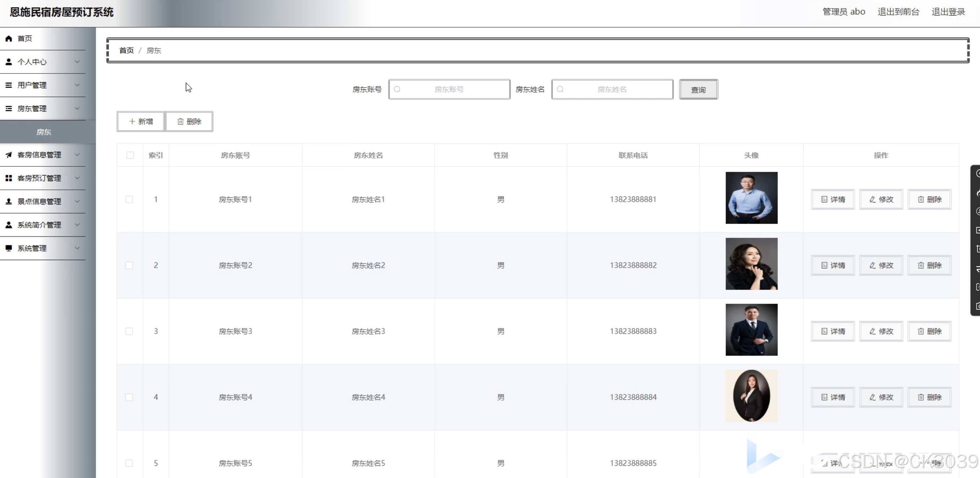
Task: Collapse the 房东管理 menu chevron
Action: click(77, 108)
